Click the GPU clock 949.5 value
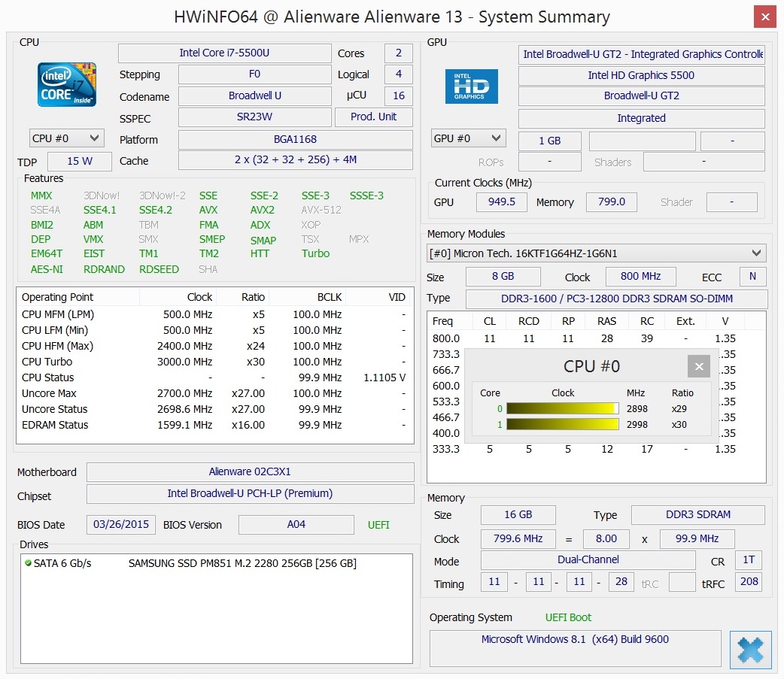The image size is (784, 679). 502,202
